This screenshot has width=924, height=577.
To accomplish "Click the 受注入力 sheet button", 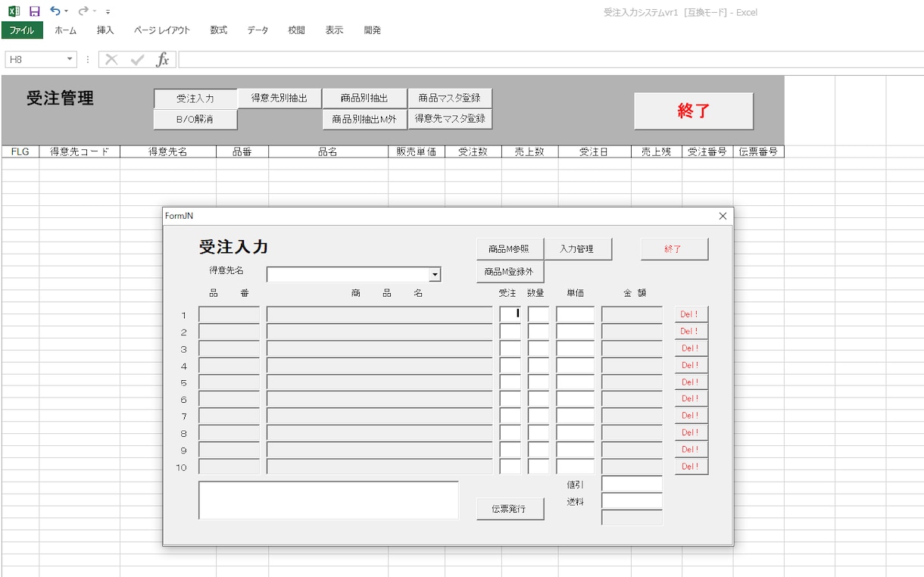I will tap(195, 98).
